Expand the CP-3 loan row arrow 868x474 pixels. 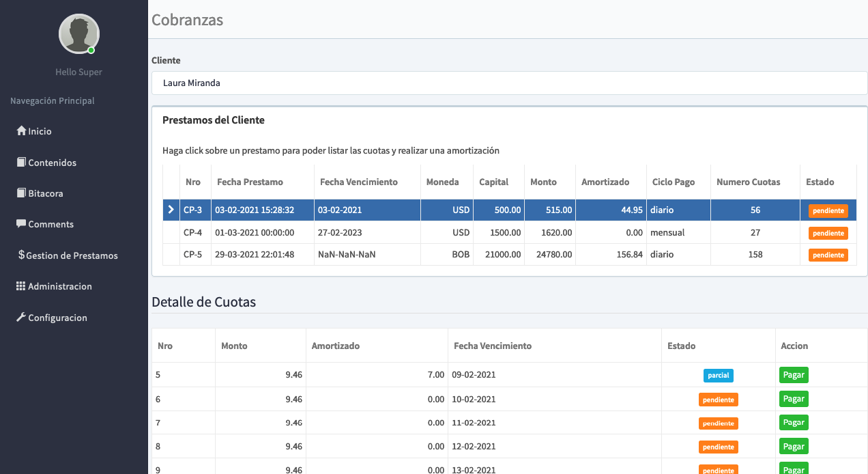[x=171, y=210]
